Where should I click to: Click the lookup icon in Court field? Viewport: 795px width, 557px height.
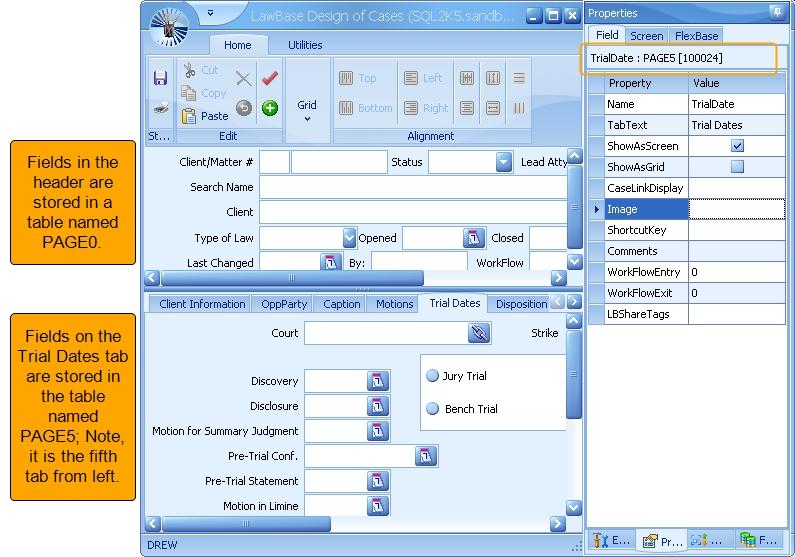[x=479, y=333]
